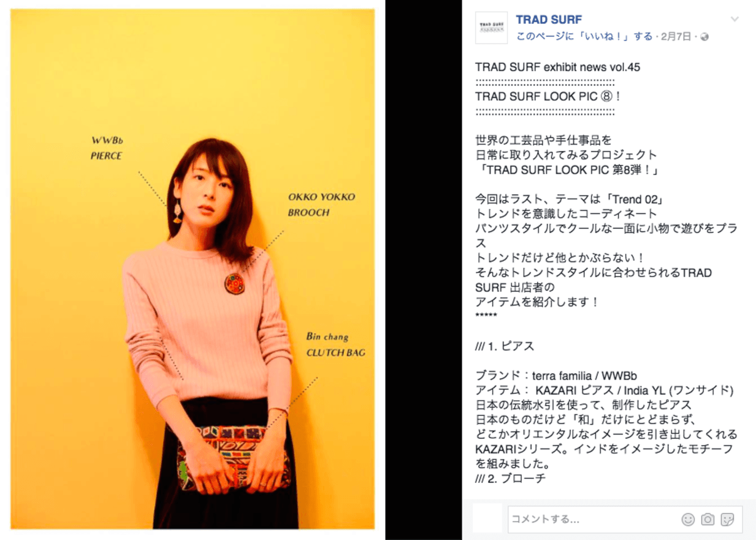The height and width of the screenshot is (540, 756).
Task: Click the earring on the model
Action: [177, 210]
